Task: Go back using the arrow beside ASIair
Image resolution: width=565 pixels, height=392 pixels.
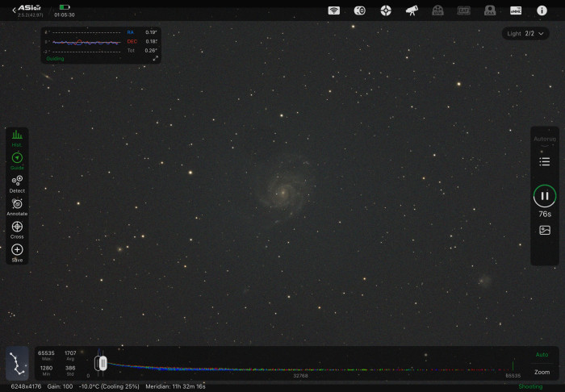Action: (14, 10)
